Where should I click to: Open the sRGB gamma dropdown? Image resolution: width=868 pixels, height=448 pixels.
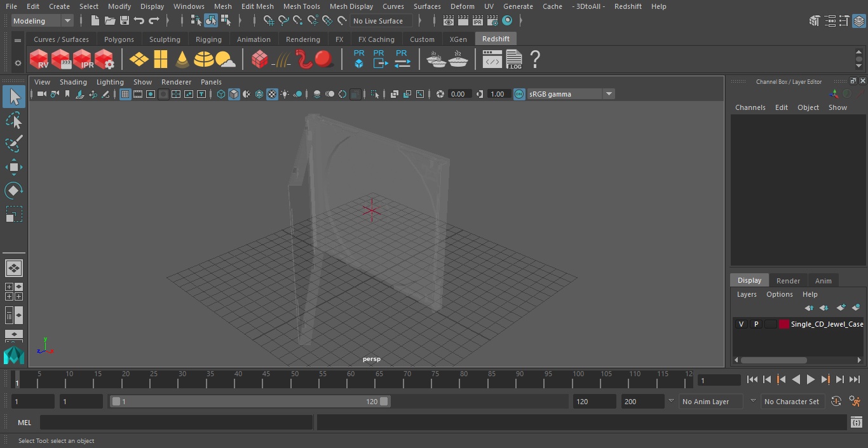click(x=608, y=94)
